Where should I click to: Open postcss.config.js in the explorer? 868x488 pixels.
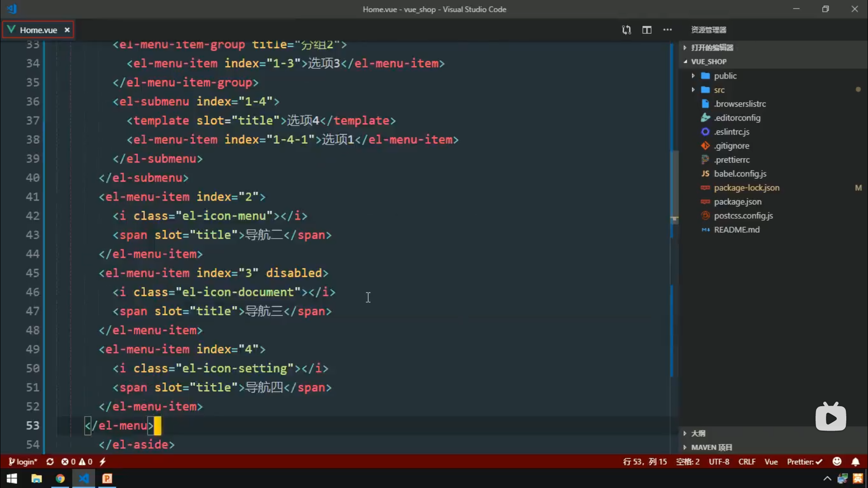click(x=743, y=216)
